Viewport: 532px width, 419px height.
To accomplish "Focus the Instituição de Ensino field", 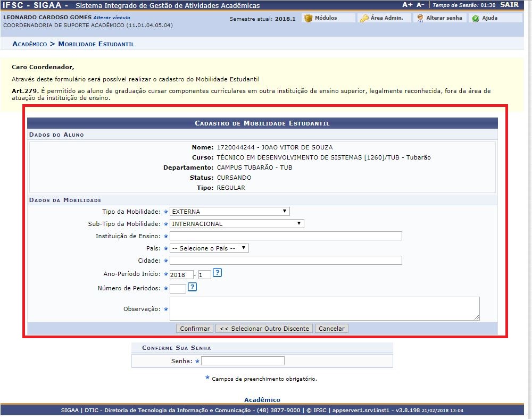I will [286, 236].
